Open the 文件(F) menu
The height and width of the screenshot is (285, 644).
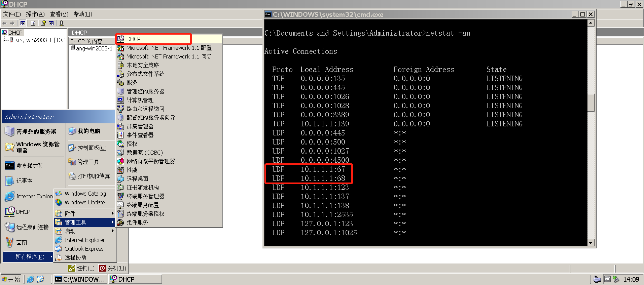[12, 14]
